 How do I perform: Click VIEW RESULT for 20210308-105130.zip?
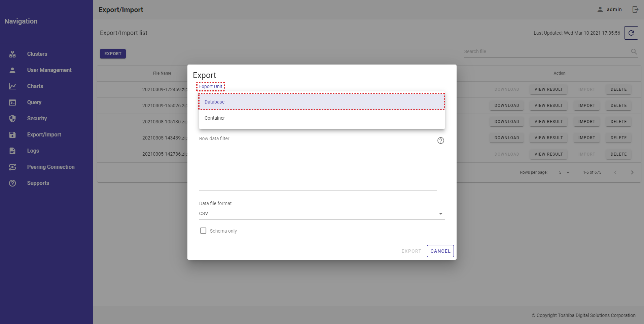click(x=548, y=122)
